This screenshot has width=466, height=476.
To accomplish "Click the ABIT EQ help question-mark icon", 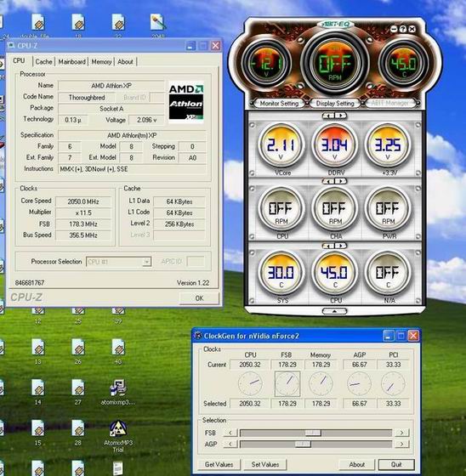I will 402,29.
